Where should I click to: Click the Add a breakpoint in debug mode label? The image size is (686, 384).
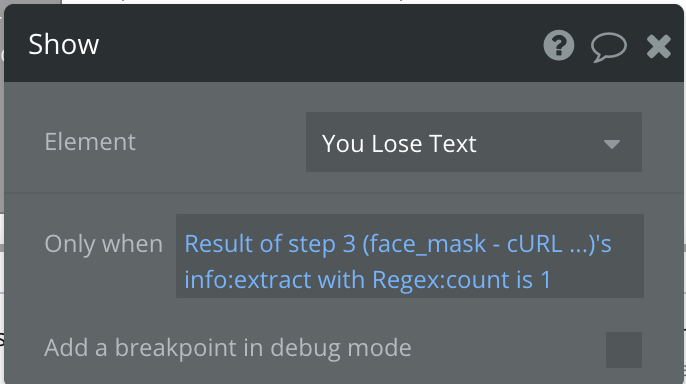(x=228, y=348)
